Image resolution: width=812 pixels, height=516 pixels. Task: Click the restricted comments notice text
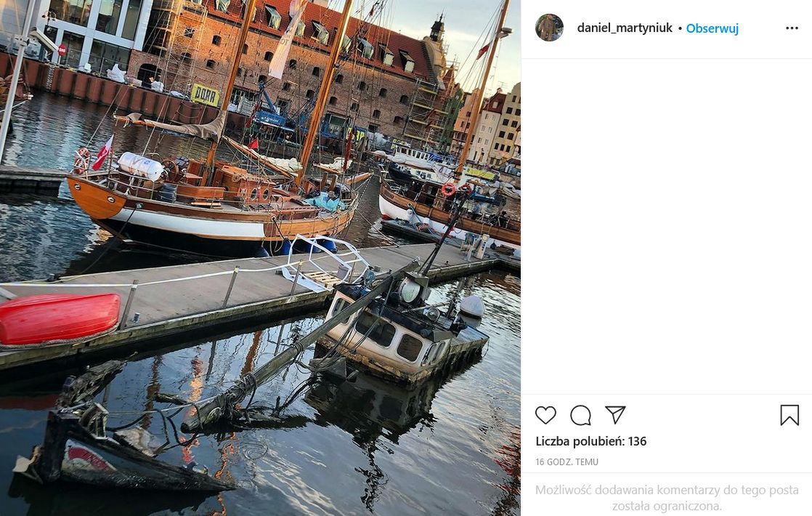tap(666, 498)
